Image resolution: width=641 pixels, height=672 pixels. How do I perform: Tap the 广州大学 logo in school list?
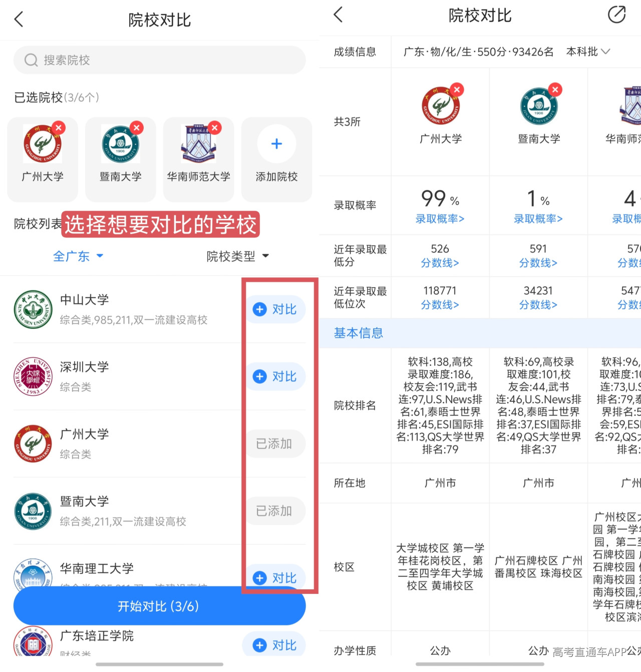[33, 443]
